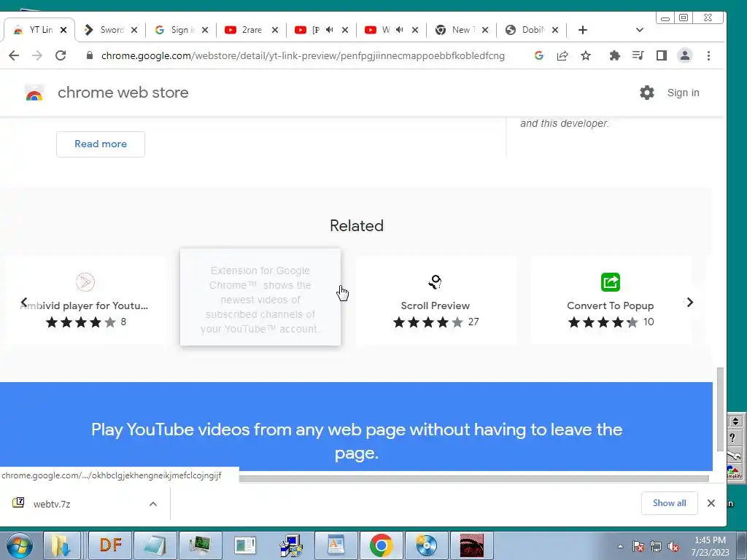747x560 pixels.
Task: Open Chrome three-dot menu
Action: point(708,55)
